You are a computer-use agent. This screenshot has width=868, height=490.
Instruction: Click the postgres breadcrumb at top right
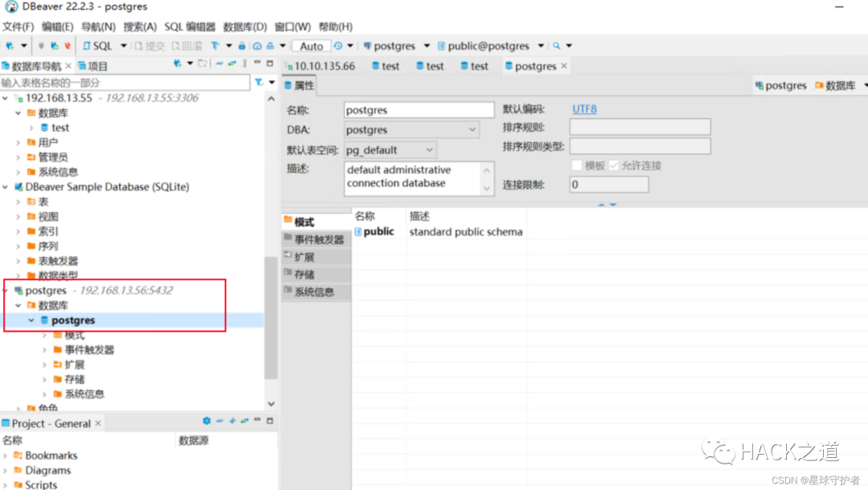tap(780, 86)
